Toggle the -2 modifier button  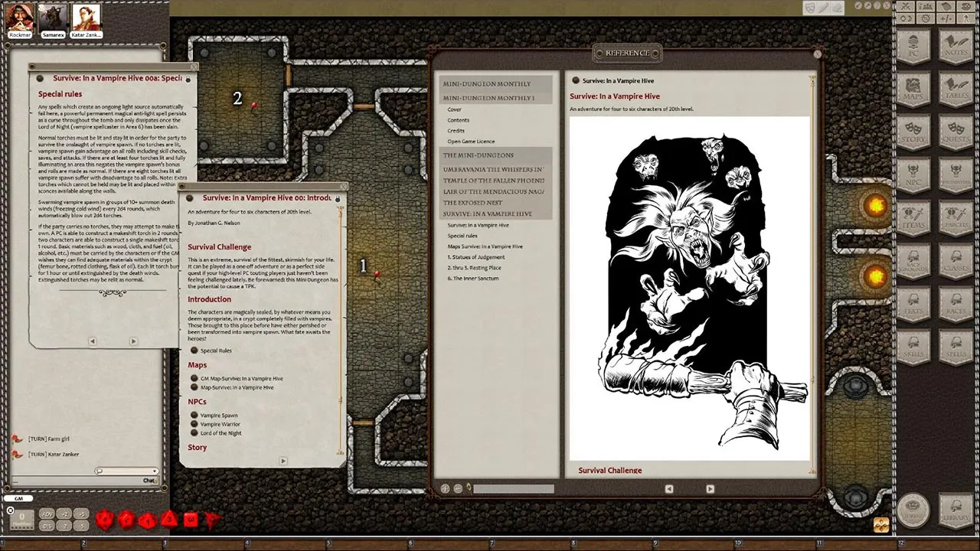tap(65, 526)
